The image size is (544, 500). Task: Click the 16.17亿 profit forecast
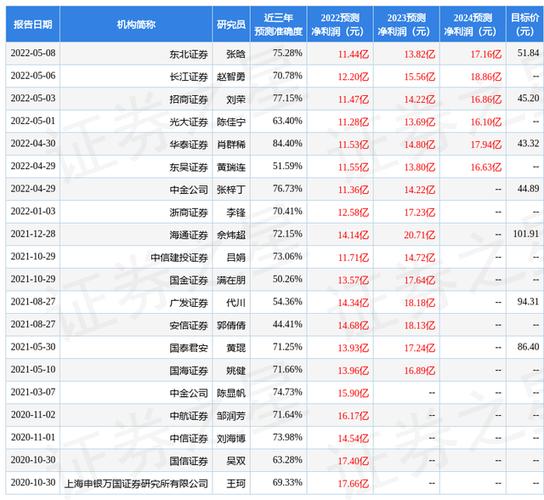(x=353, y=416)
